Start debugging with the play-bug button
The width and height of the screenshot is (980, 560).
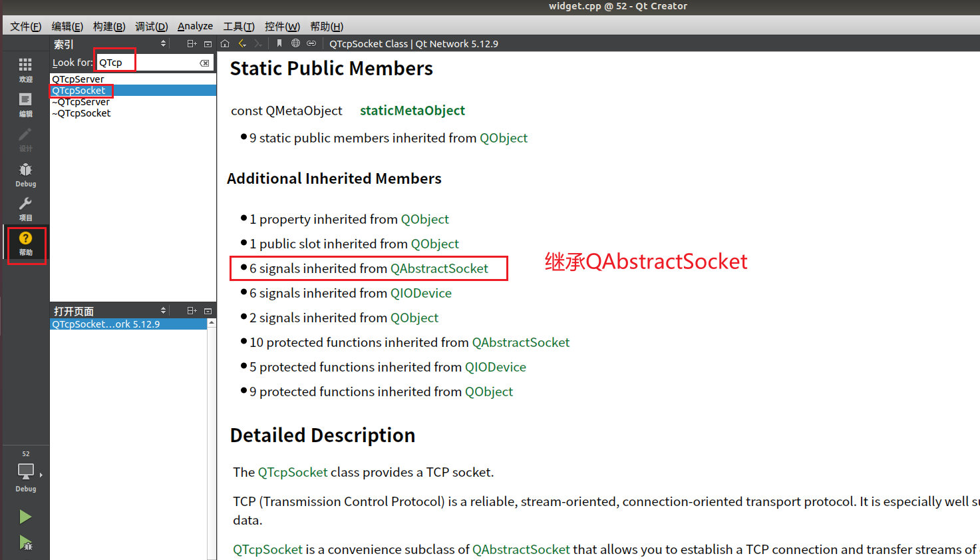[25, 543]
